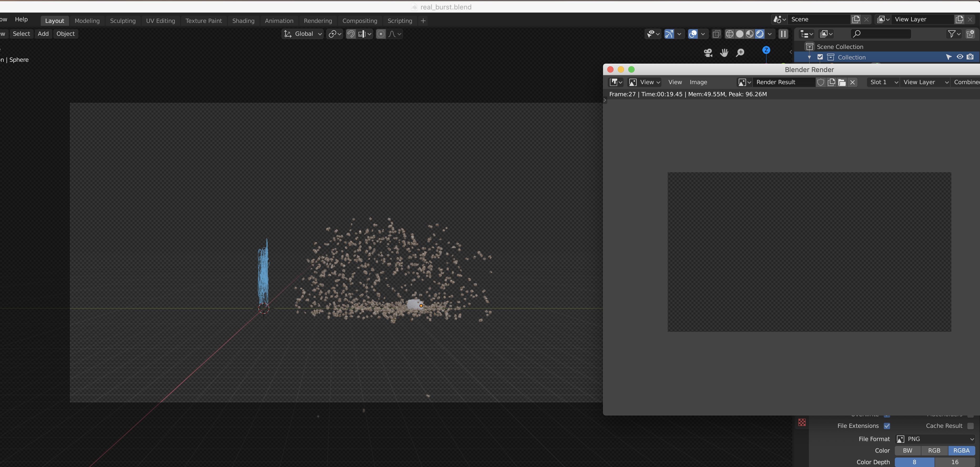Click the hand pan view icon
Viewport: 980px width, 467px height.
pyautogui.click(x=724, y=53)
